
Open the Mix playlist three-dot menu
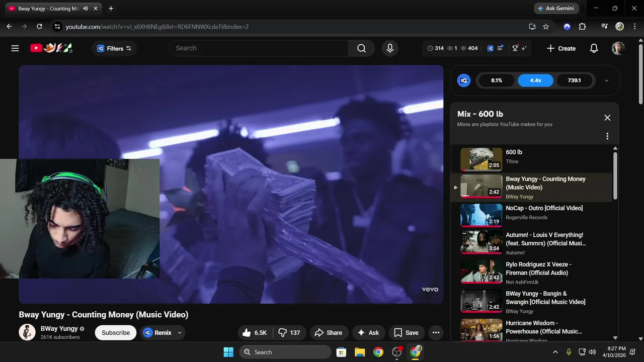tap(607, 136)
